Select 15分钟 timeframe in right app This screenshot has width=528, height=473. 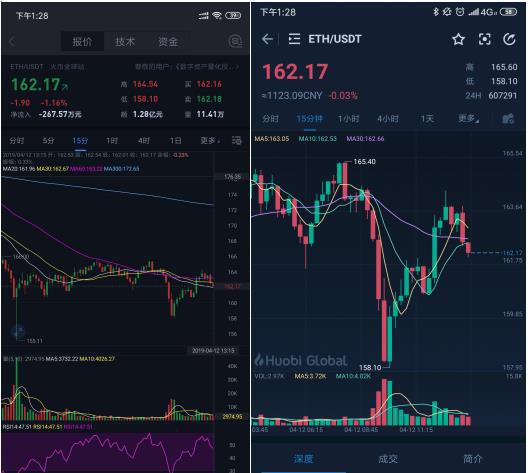[x=309, y=119]
